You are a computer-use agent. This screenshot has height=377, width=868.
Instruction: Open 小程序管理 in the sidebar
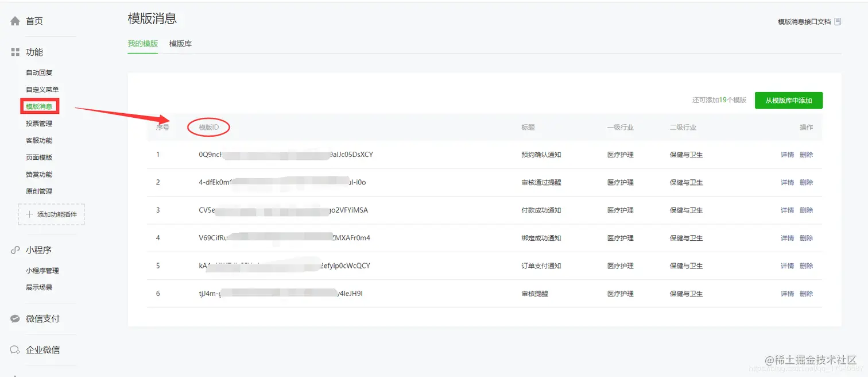[42, 271]
